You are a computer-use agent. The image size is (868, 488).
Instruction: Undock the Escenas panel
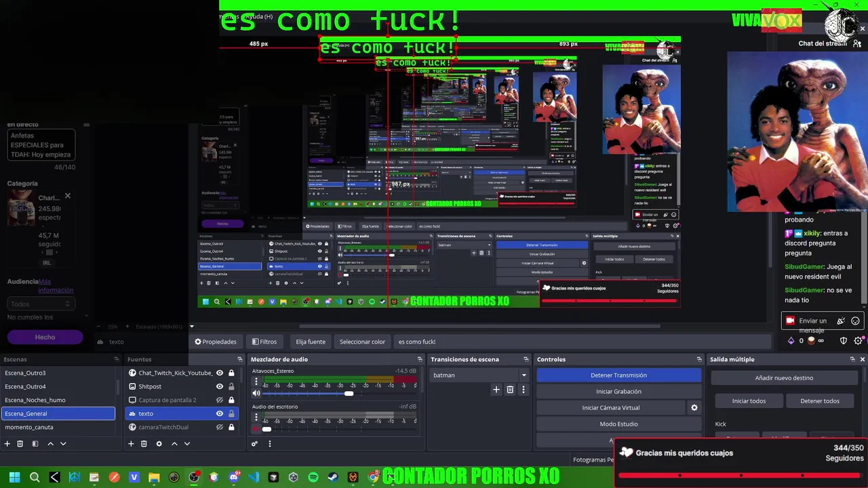click(116, 359)
